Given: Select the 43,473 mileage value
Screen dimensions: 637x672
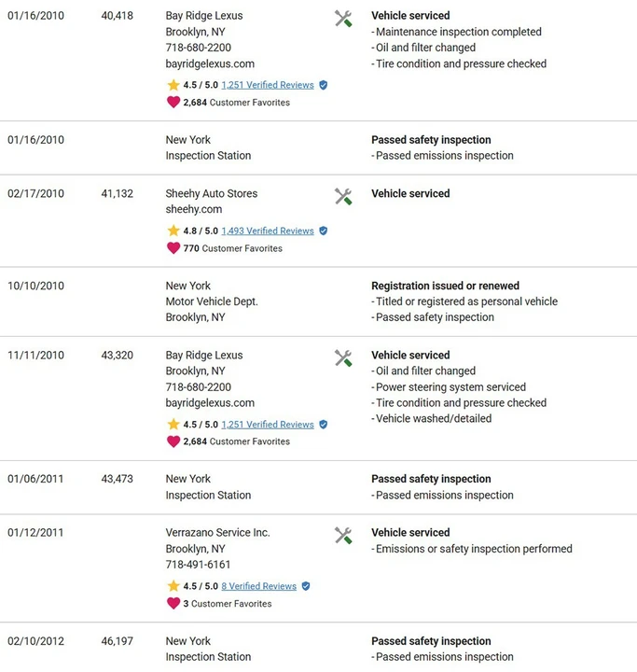Looking at the screenshot, I should pos(117,479).
